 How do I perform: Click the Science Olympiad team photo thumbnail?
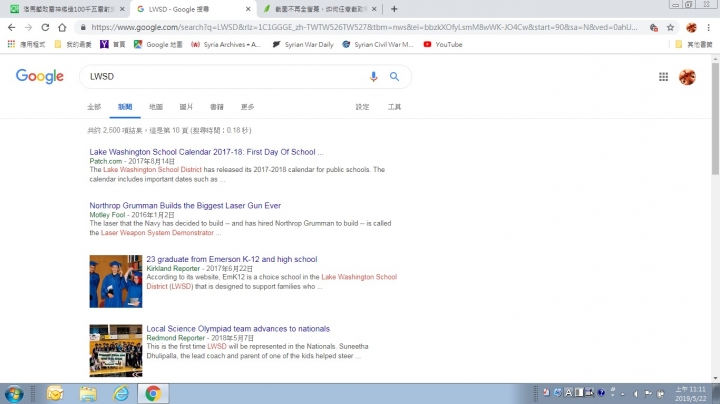tap(116, 351)
